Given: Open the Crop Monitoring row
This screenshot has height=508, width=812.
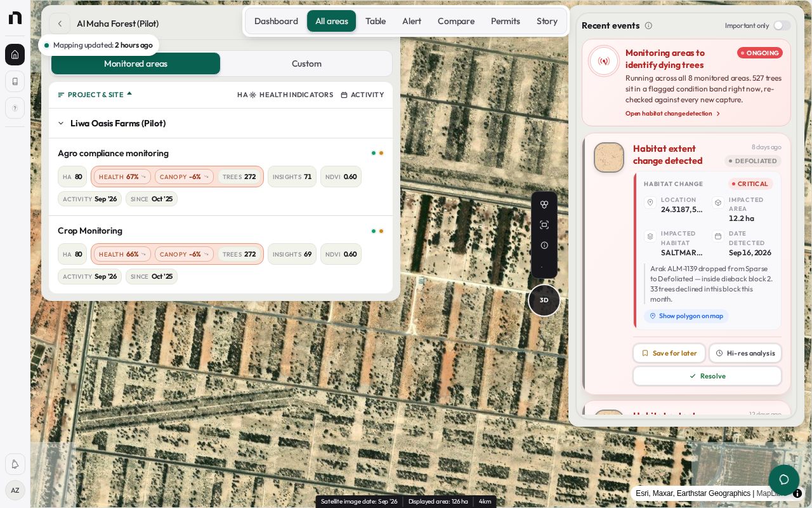Looking at the screenshot, I should point(221,254).
